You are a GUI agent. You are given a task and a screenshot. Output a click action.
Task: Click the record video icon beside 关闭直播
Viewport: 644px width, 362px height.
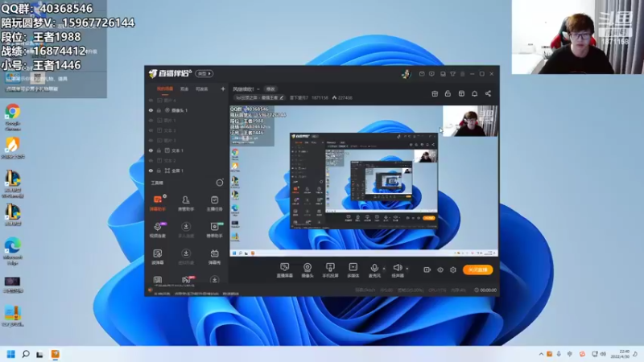coord(427,269)
